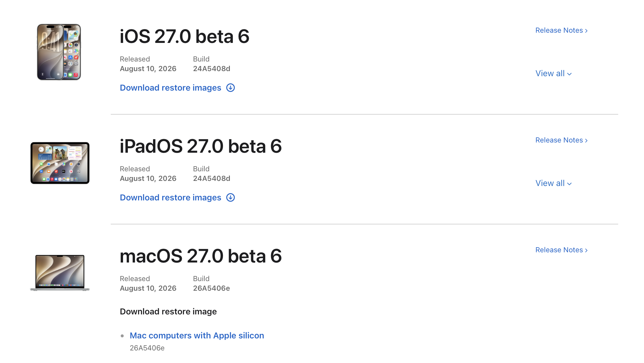Click the iOS Release Notes arrow chevron
The height and width of the screenshot is (363, 644).
click(586, 31)
